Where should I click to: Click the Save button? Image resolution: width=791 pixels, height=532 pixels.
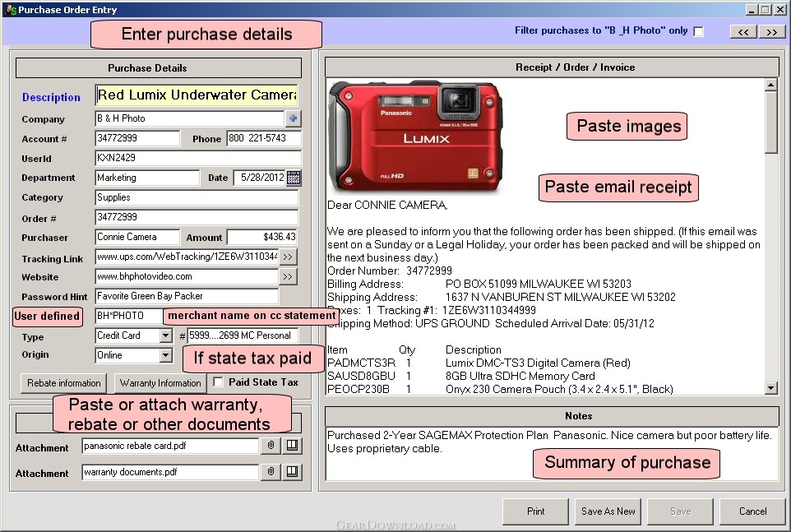click(x=680, y=511)
